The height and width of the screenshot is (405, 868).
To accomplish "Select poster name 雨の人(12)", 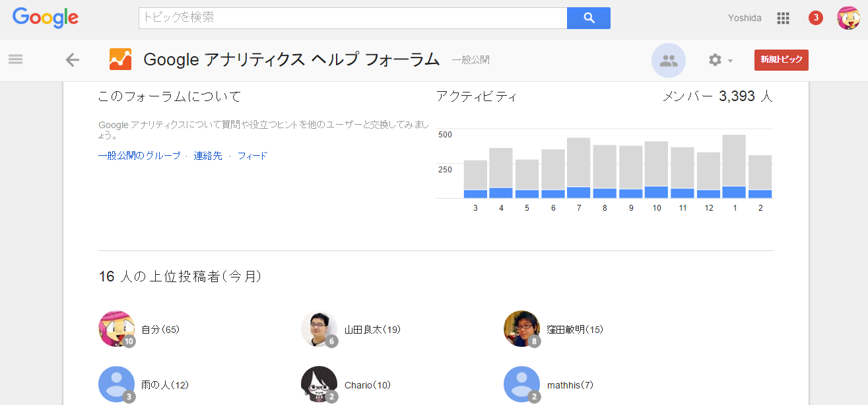I will [x=165, y=385].
